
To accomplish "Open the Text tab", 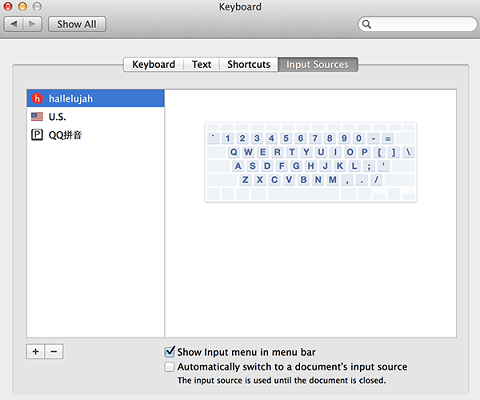I will (x=201, y=64).
